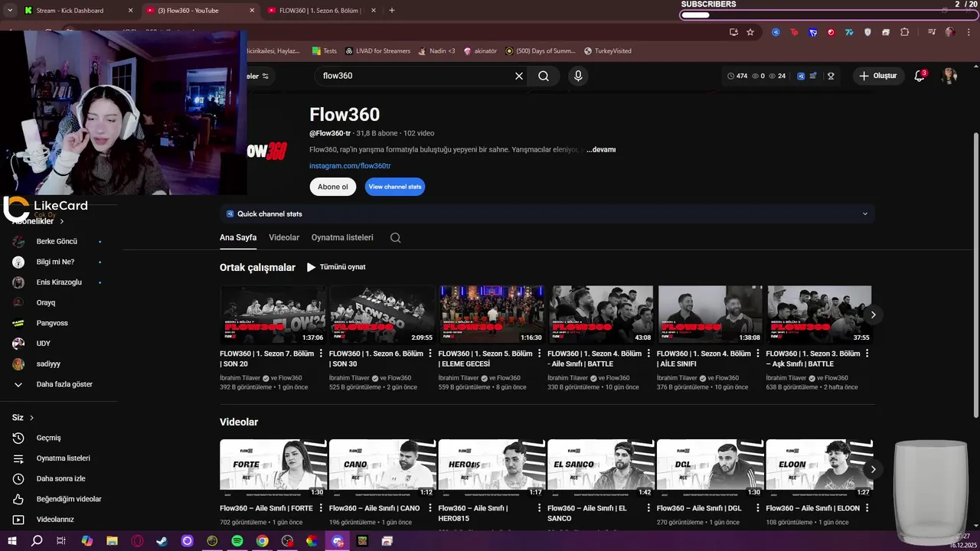Open the akinatör bookmark
Image resolution: width=980 pixels, height=551 pixels.
point(479,51)
